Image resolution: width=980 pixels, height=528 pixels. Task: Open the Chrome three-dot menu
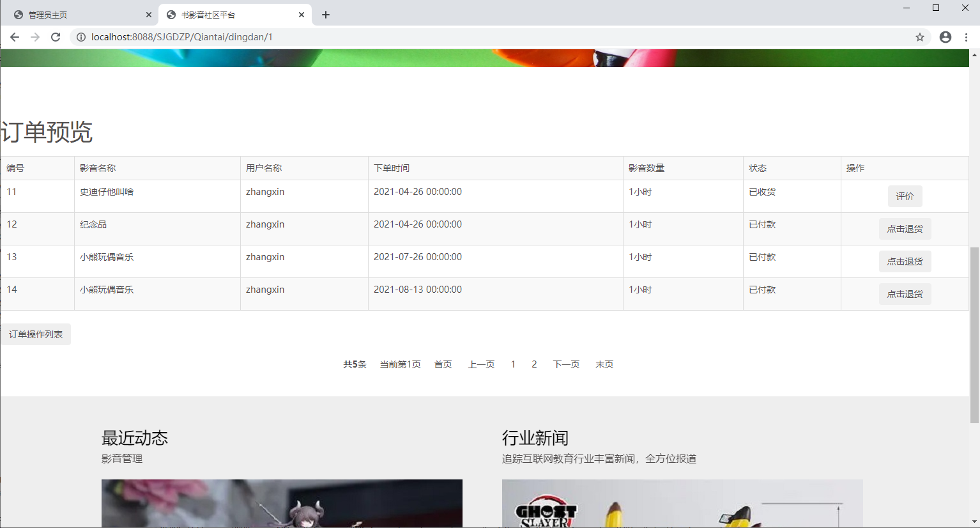(967, 37)
